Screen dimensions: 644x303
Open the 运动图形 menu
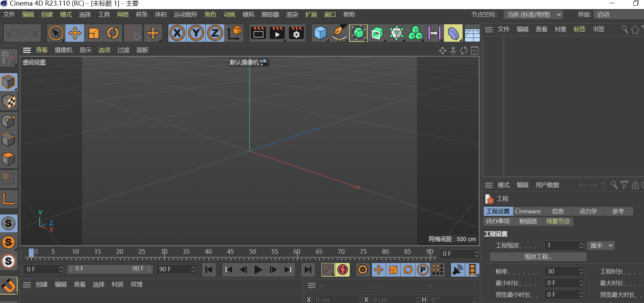tap(186, 14)
